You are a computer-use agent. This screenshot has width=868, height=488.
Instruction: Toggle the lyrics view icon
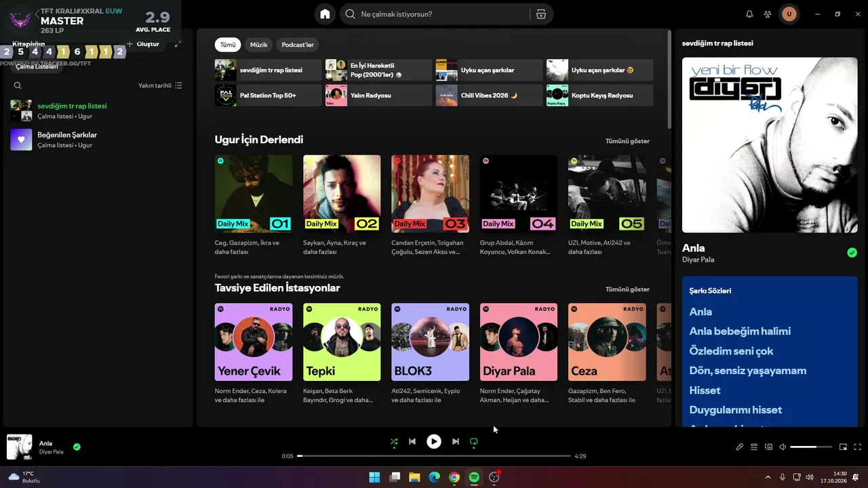740,447
